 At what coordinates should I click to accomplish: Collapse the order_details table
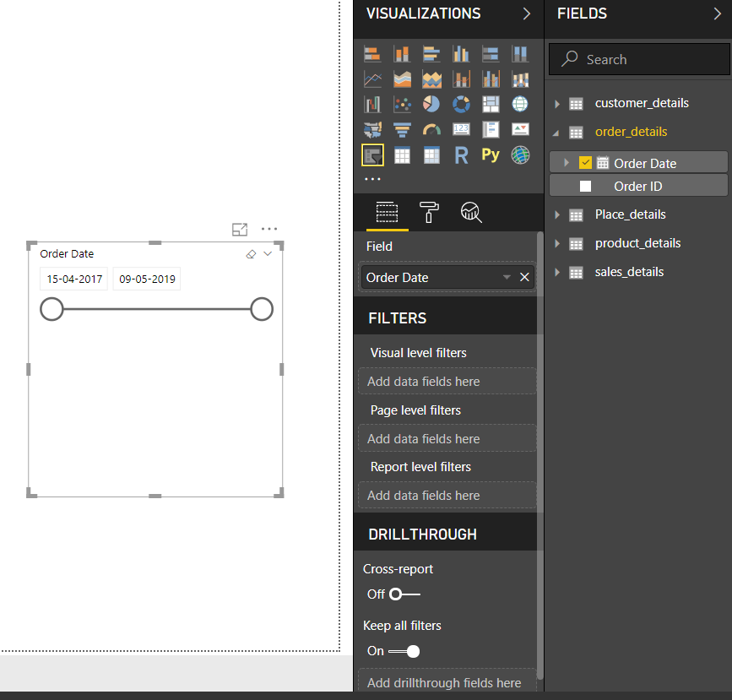pos(556,133)
